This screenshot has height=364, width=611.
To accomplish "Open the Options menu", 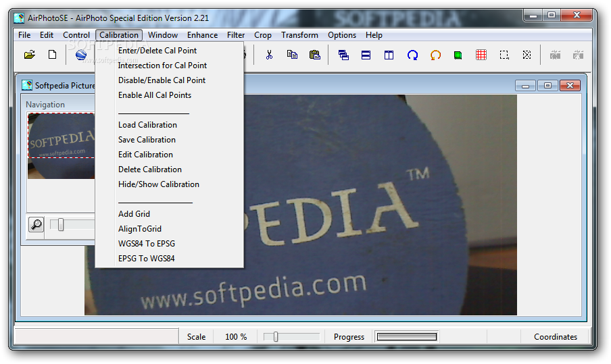I will click(342, 35).
